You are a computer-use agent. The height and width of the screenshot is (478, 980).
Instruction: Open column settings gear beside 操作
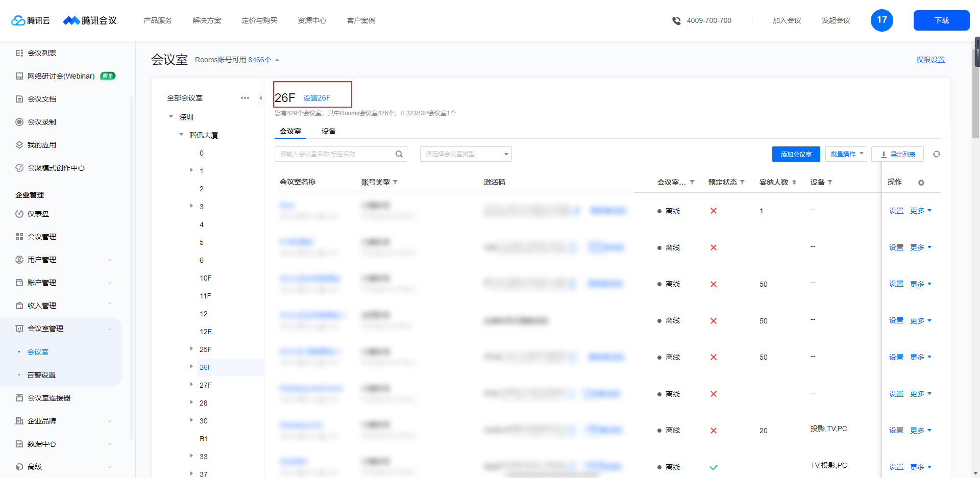click(x=921, y=183)
